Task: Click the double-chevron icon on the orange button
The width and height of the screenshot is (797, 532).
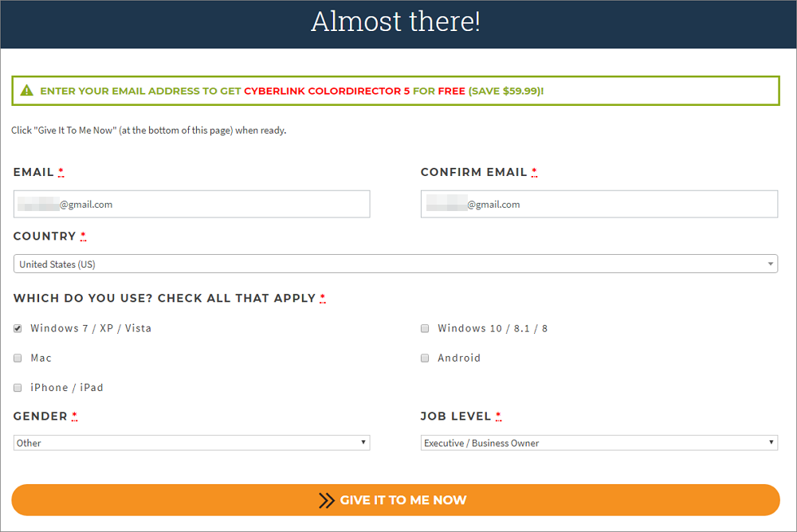Action: (326, 500)
